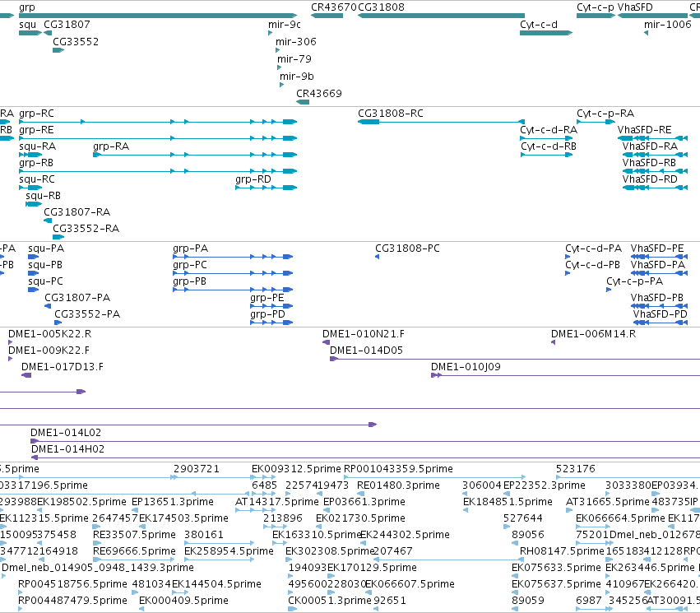Click the grp-PA protein label

pyautogui.click(x=191, y=248)
